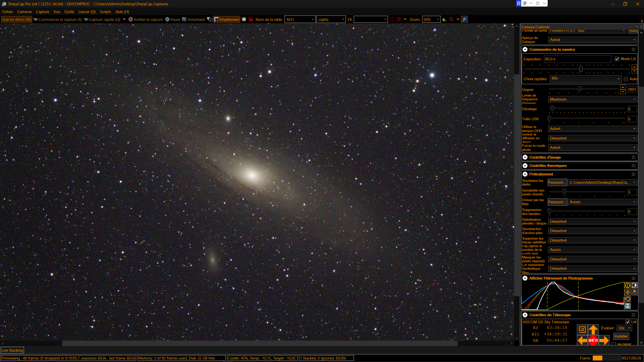Open the Masquer les pixels exposés dropdown

click(592, 259)
